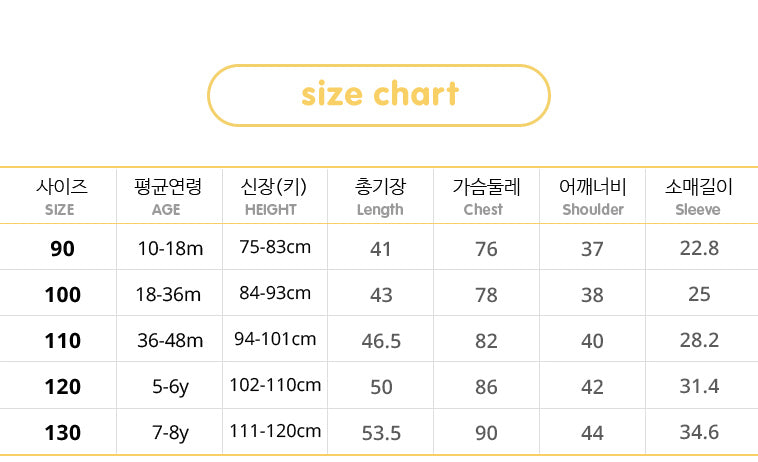This screenshot has height=462, width=758.
Task: Select the 44 shoulder width cell
Action: click(x=592, y=433)
